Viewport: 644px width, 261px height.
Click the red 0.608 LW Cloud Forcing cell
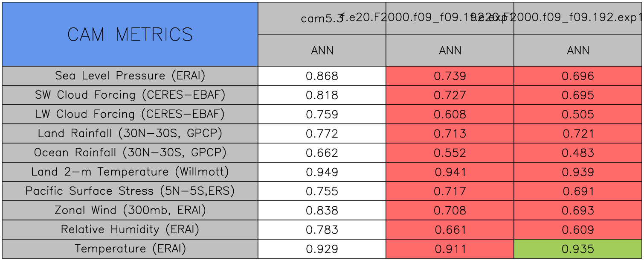(450, 114)
